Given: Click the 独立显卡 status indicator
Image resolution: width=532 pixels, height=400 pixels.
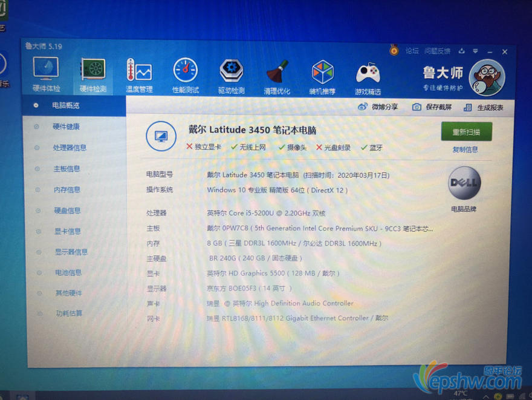Looking at the screenshot, I should click(204, 146).
